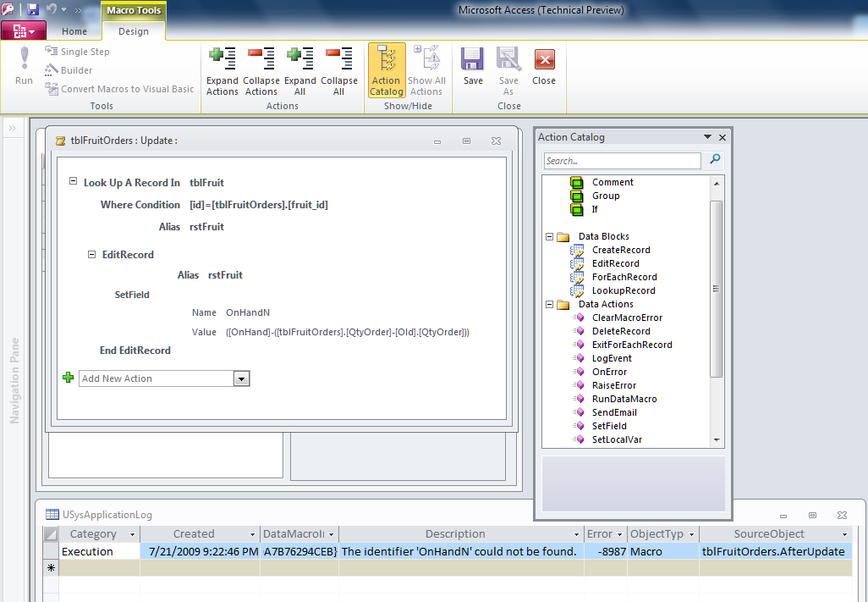Open the Macro Tools contextual tab
Image resolution: width=868 pixels, height=602 pixels.
[x=134, y=10]
